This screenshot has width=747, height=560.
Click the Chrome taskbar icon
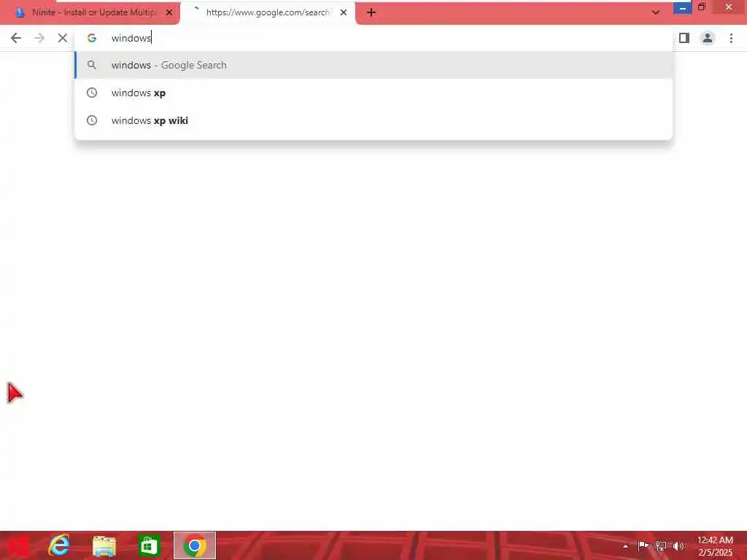[194, 545]
